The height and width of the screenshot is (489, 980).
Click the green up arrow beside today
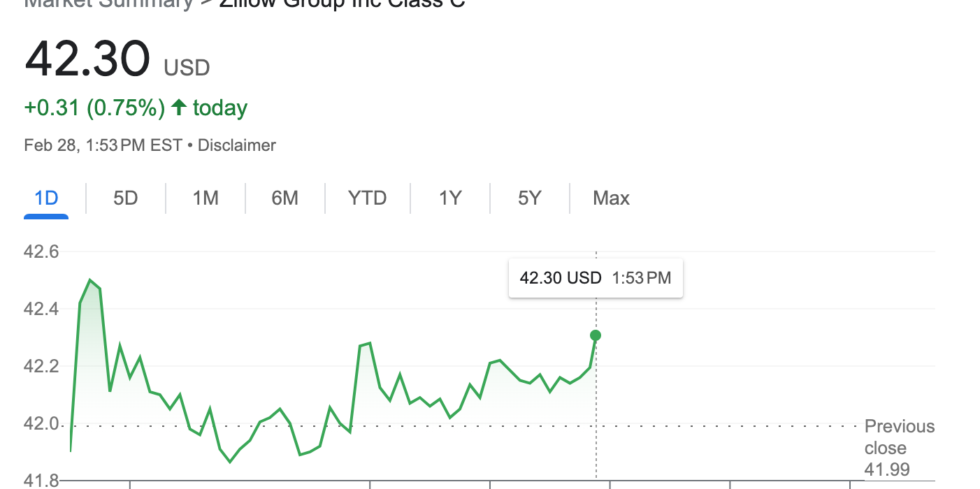[179, 108]
